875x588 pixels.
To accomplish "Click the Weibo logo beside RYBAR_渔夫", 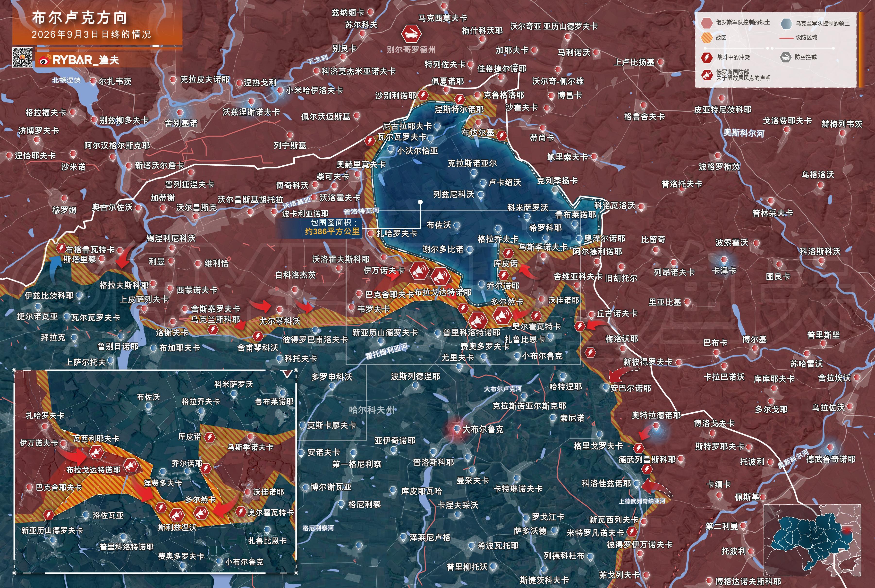I will (x=44, y=60).
